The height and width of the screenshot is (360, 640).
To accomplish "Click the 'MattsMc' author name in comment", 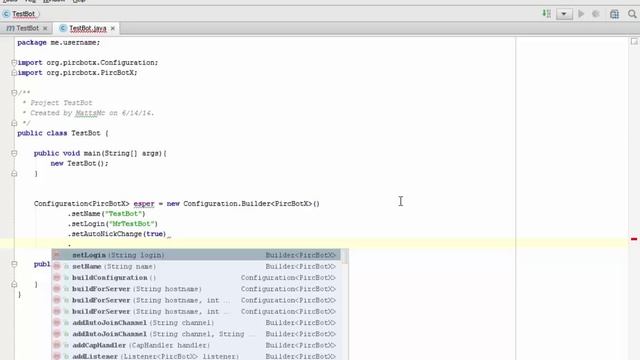I will [x=90, y=113].
